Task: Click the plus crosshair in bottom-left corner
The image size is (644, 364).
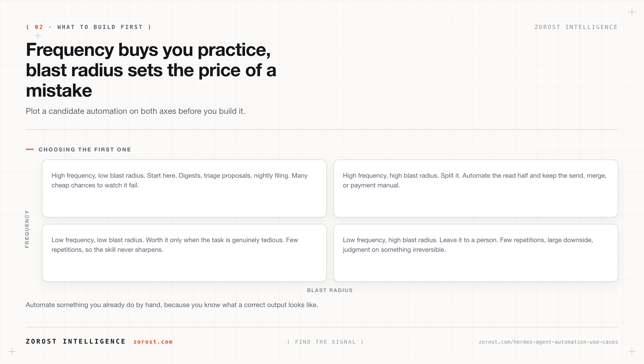Action: 12,351
